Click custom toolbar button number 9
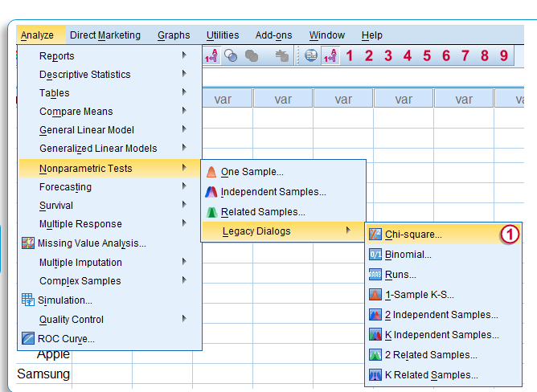 504,55
